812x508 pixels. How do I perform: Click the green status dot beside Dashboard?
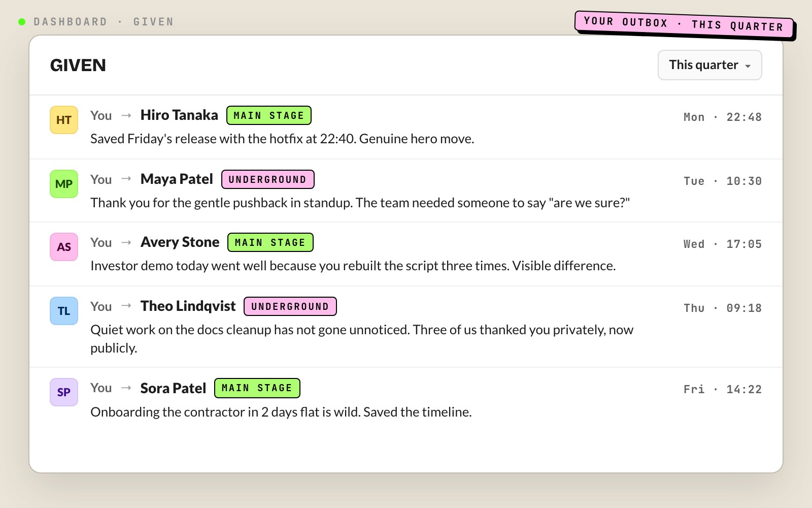(22, 22)
